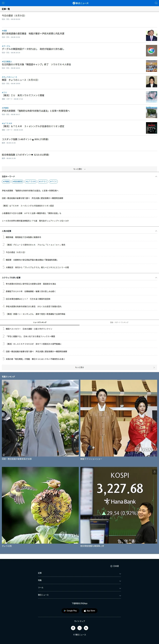
Task: Click the #在日韓国人 hashtag label
Action: point(7,61)
